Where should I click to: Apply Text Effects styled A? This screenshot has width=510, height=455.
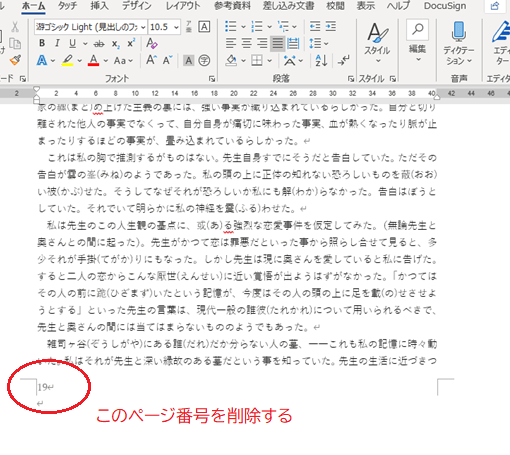coord(42,61)
